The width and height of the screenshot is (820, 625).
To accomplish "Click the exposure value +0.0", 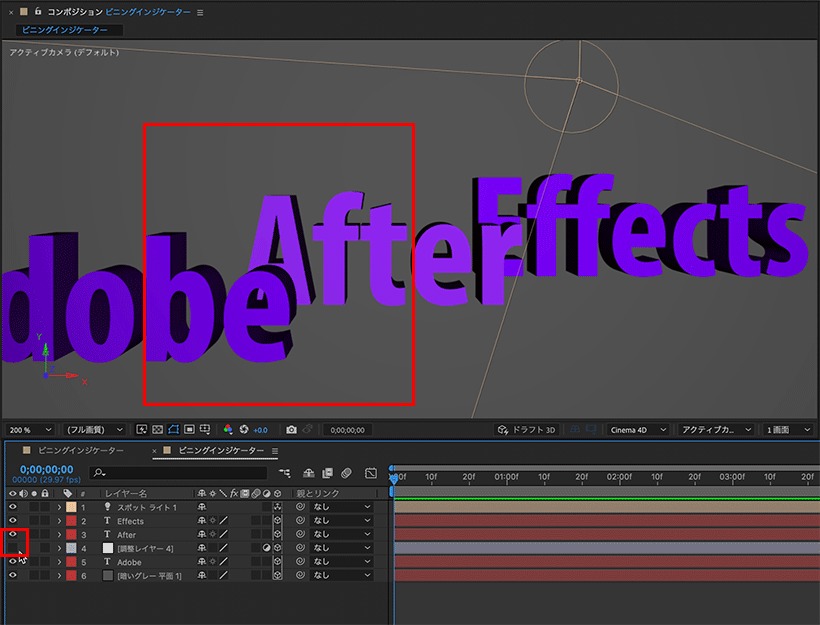I will [x=260, y=430].
